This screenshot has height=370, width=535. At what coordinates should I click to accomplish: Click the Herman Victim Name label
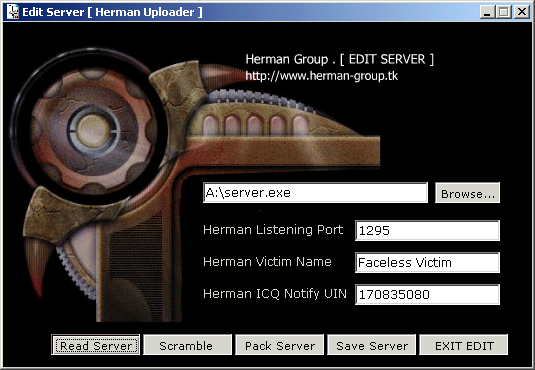tap(267, 262)
